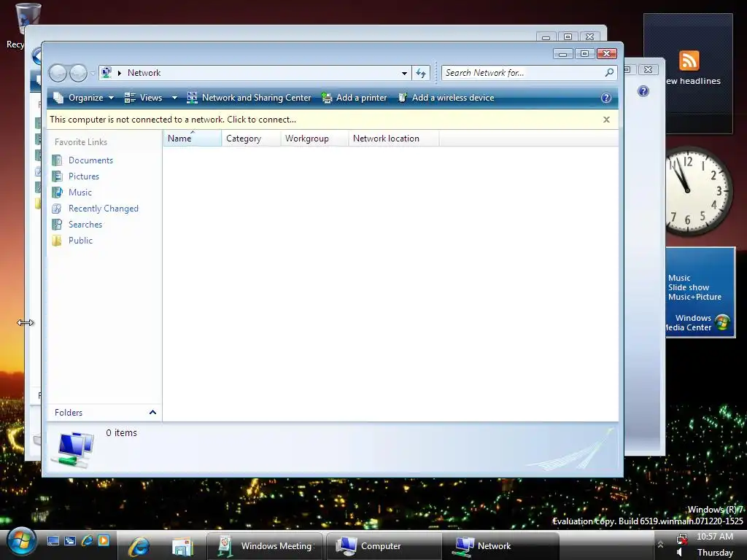Launch Windows Media Player from Quick Launch
Image resolution: width=747 pixels, height=560 pixels.
click(104, 540)
